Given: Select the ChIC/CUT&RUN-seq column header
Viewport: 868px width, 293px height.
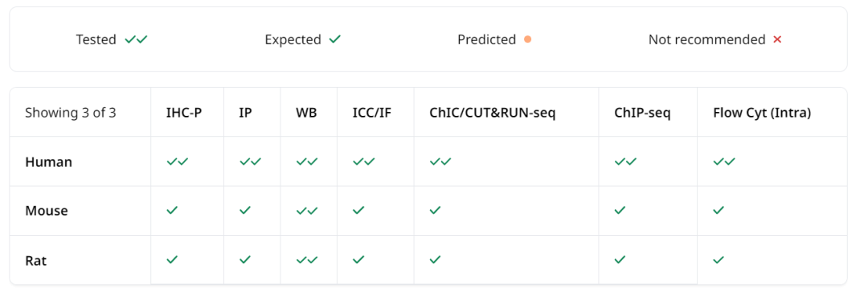Looking at the screenshot, I should click(x=493, y=113).
